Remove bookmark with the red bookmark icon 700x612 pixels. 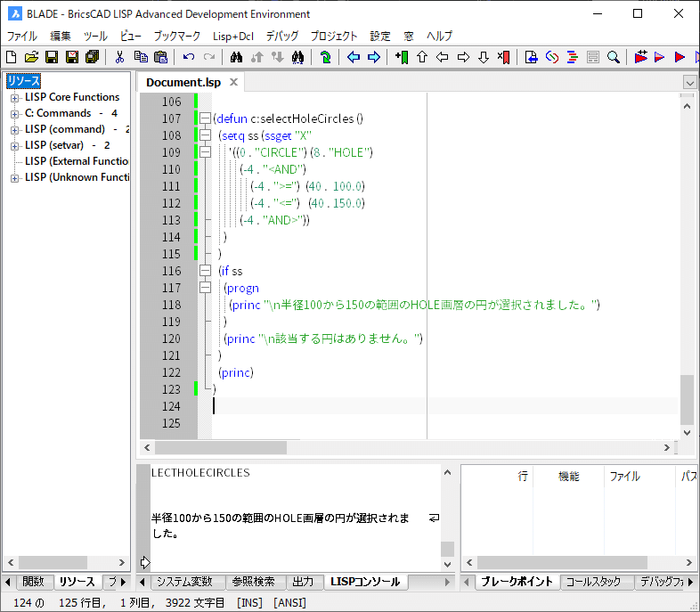pos(504,57)
